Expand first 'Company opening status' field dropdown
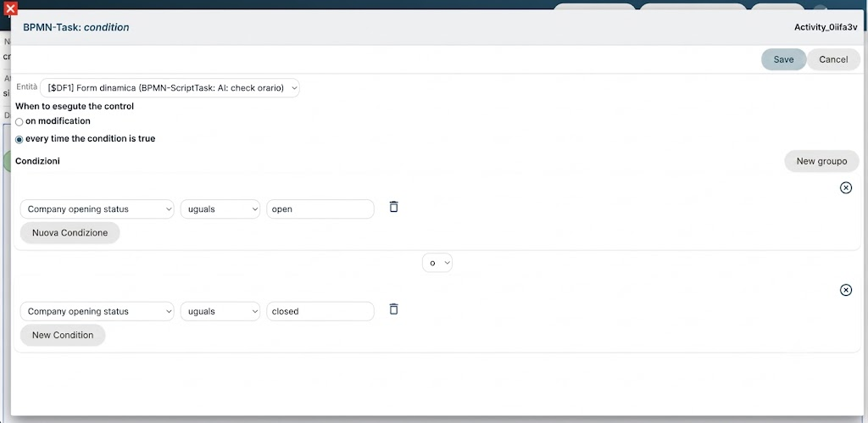Viewport: 868px width, 423px height. (97, 209)
